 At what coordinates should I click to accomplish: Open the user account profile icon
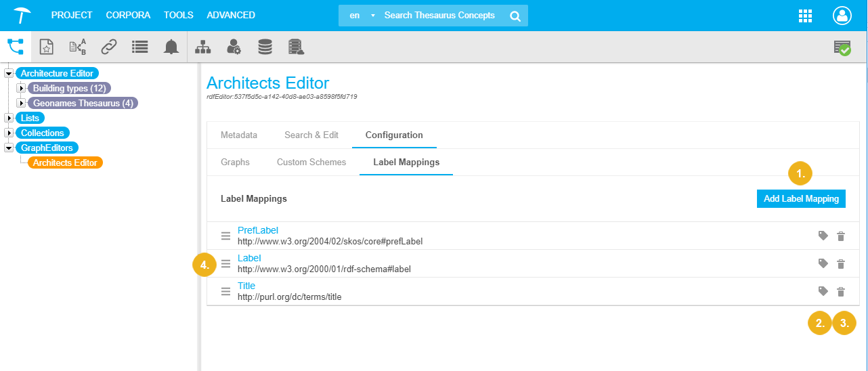point(842,16)
